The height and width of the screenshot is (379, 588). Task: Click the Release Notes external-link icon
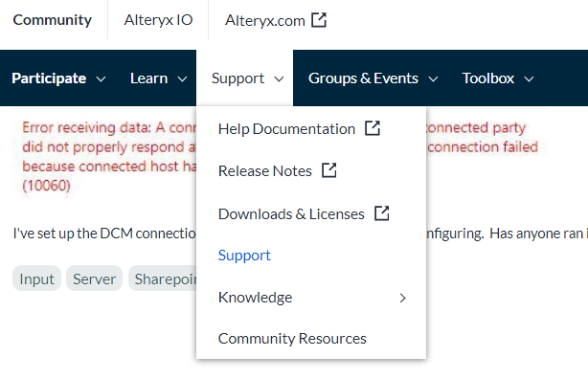coord(329,170)
